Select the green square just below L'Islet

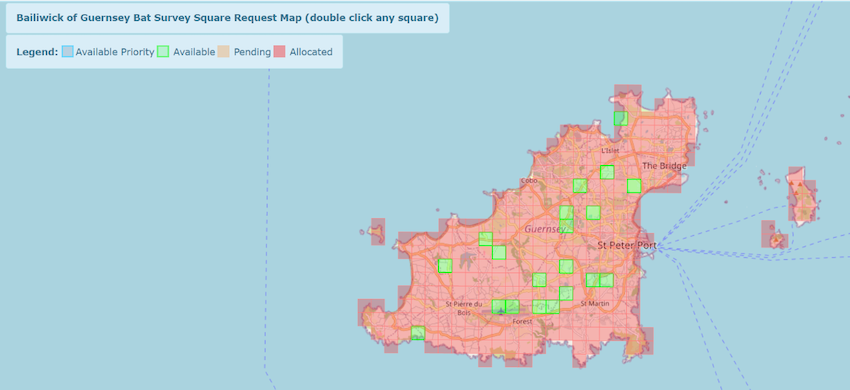click(607, 172)
